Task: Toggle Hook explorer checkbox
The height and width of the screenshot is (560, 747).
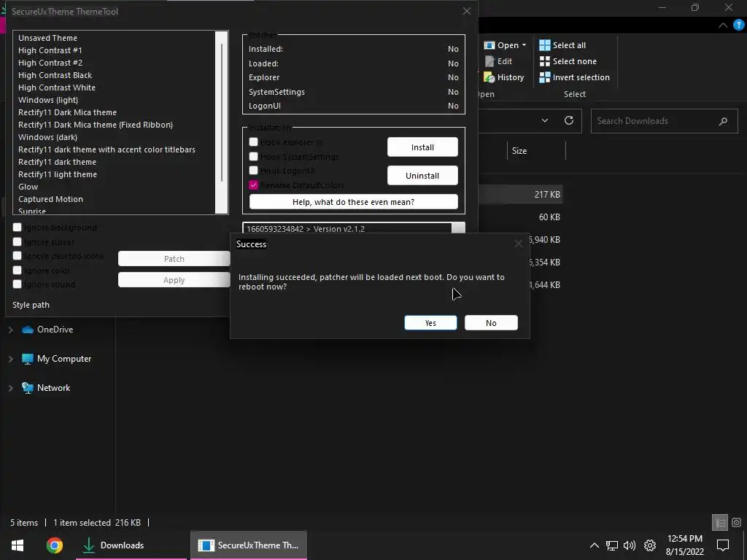Action: click(x=253, y=142)
